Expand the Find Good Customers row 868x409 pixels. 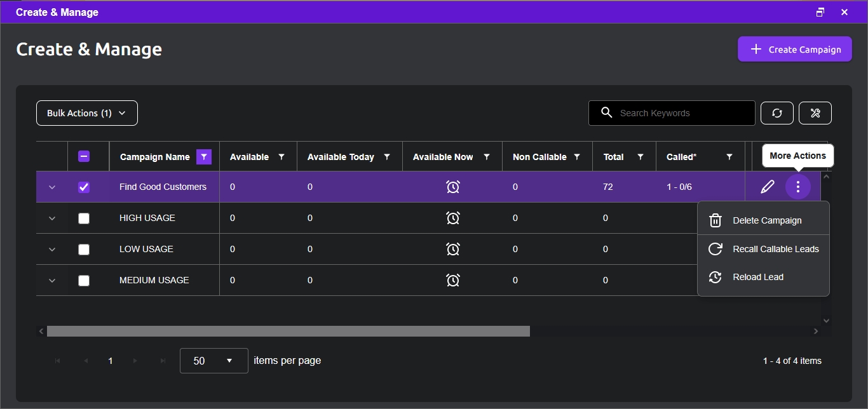click(52, 187)
